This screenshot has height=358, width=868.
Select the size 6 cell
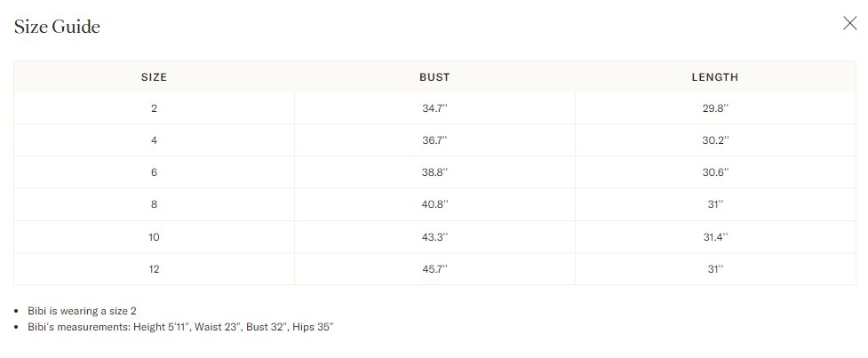tap(154, 172)
